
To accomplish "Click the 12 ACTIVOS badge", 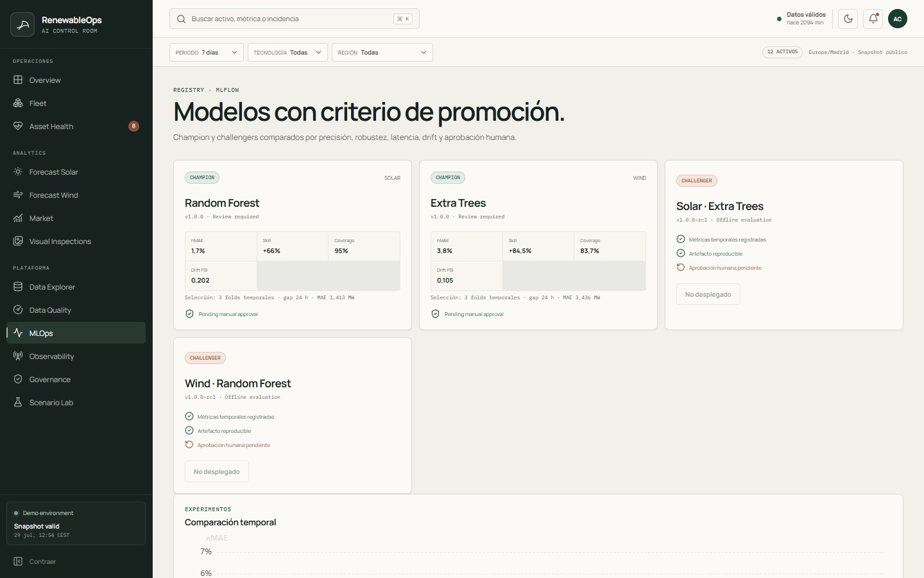I will coord(782,52).
